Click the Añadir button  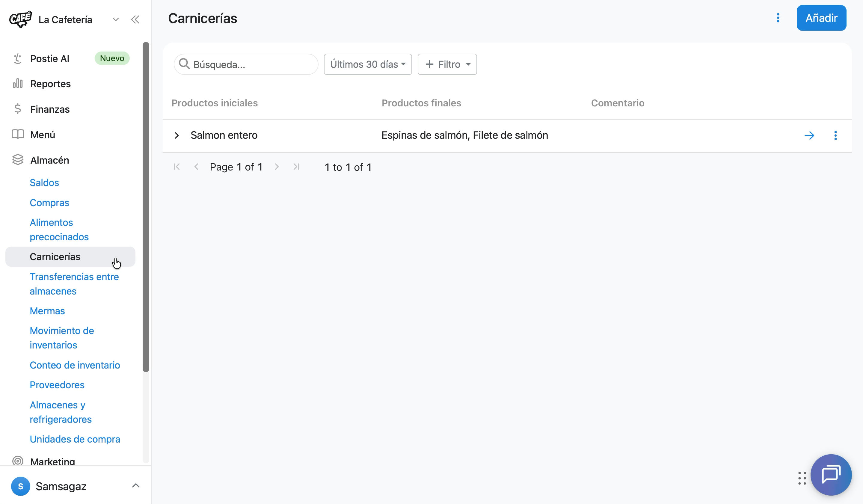point(821,18)
